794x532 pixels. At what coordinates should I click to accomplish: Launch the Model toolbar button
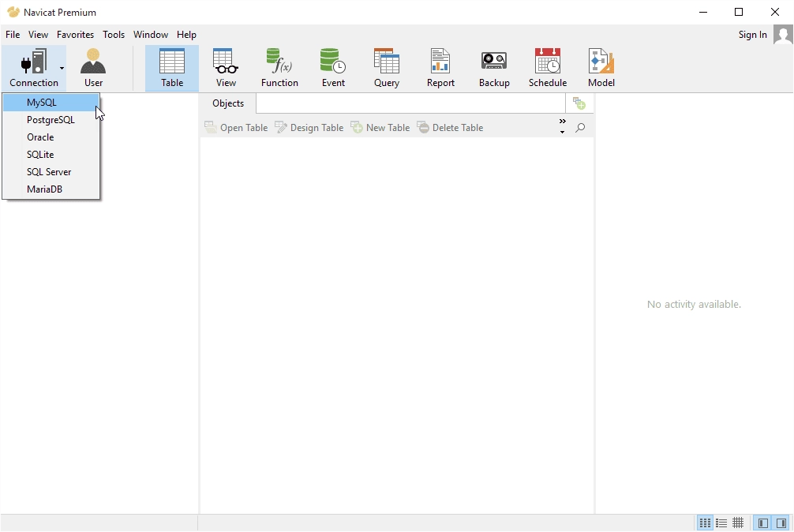pos(601,68)
